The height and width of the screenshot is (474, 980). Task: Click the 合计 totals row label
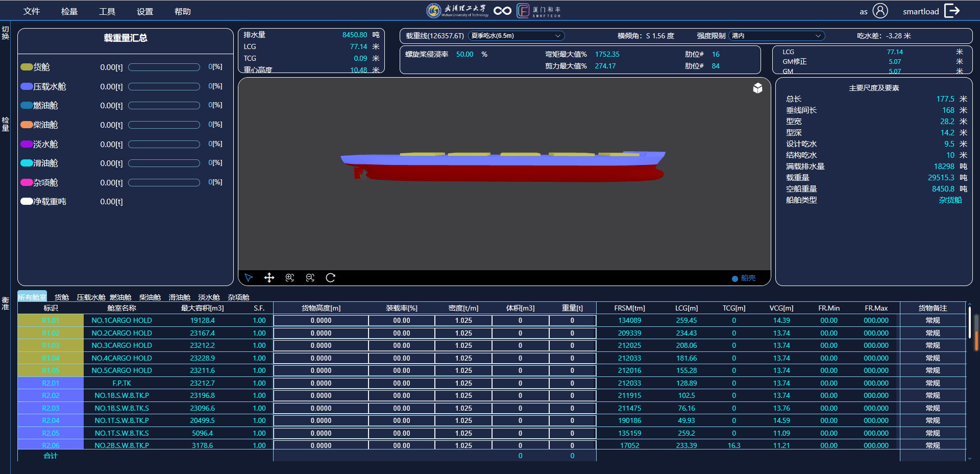point(51,455)
